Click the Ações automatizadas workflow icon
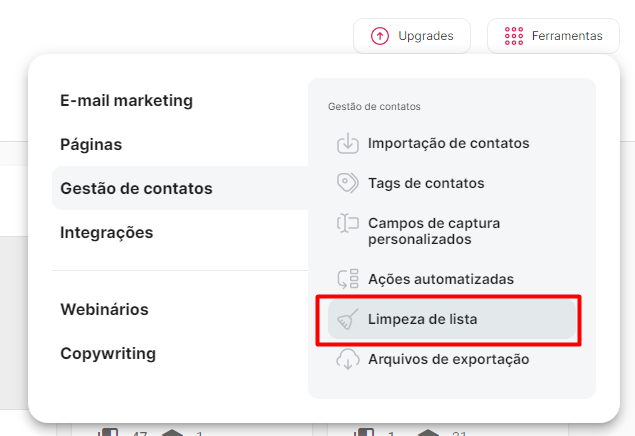 [348, 279]
